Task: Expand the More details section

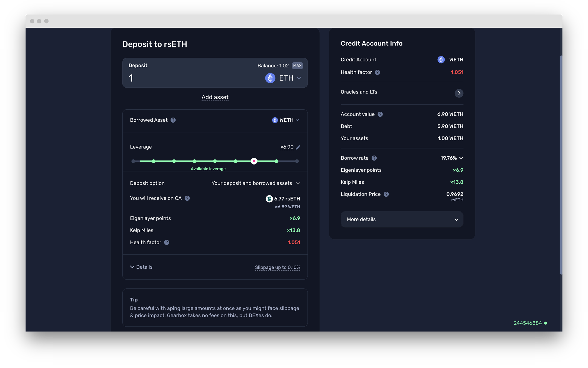Action: [x=402, y=220]
